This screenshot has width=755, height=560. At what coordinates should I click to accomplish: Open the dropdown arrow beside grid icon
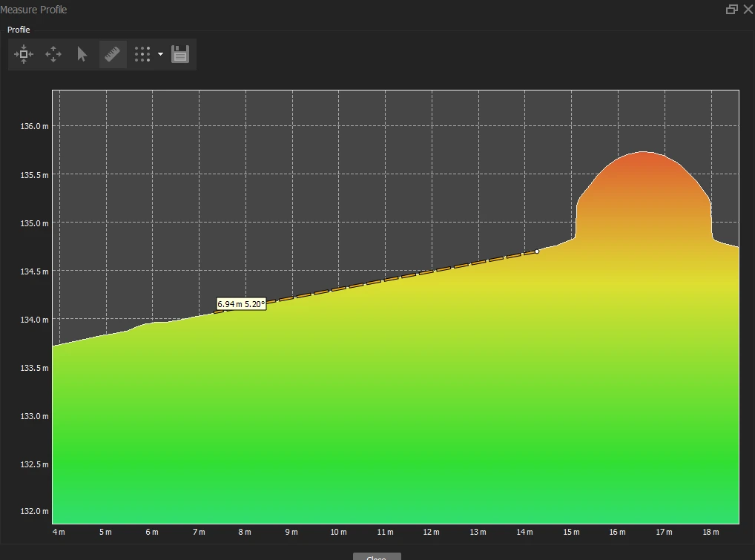[x=160, y=54]
